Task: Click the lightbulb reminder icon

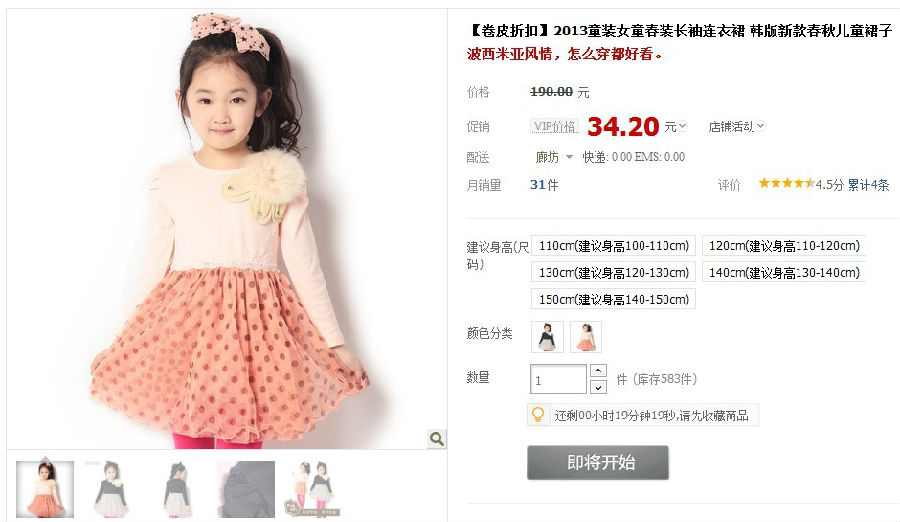Action: tap(538, 414)
